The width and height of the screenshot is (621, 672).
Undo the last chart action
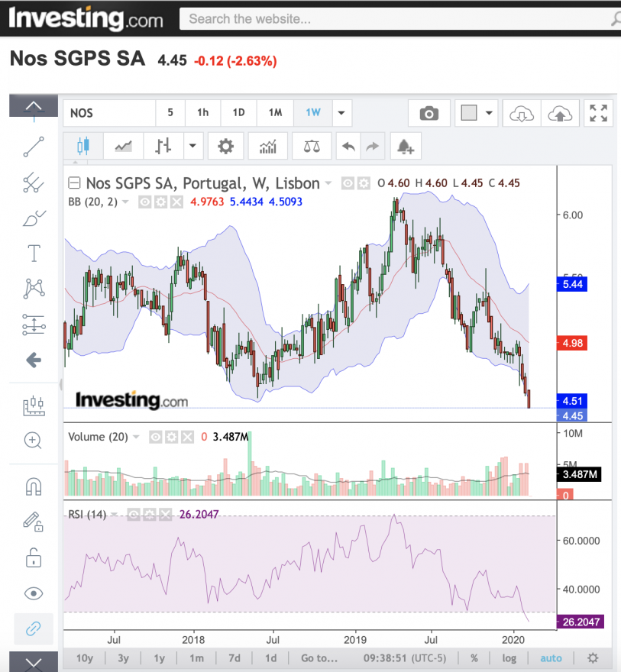point(348,147)
